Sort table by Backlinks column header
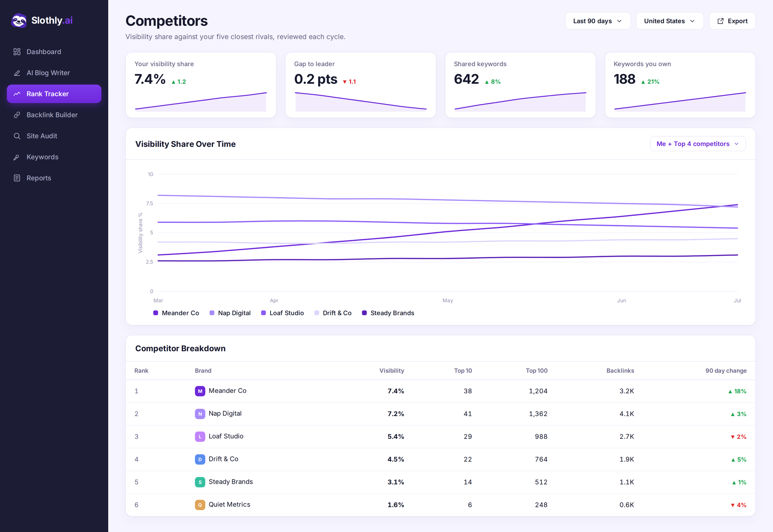 (x=620, y=371)
